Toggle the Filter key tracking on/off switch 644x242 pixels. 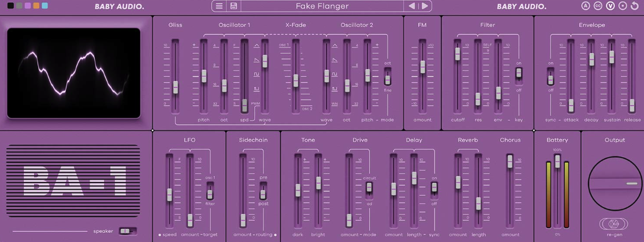[x=519, y=73]
